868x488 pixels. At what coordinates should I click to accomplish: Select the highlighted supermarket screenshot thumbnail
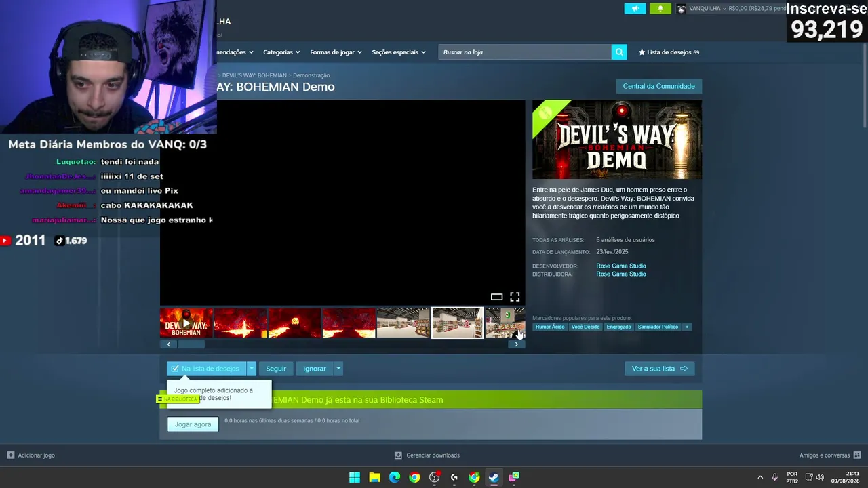coord(458,323)
